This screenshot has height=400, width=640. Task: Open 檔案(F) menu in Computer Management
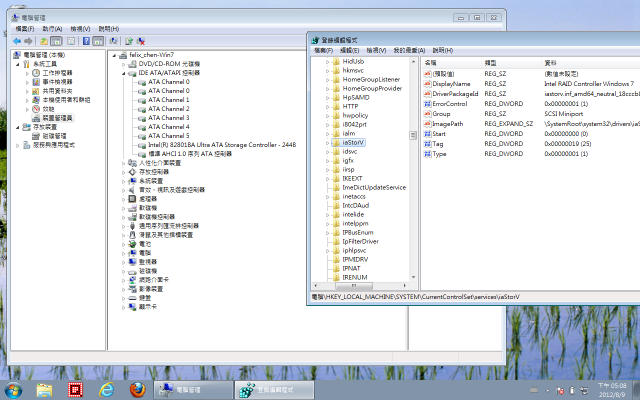tap(24, 29)
